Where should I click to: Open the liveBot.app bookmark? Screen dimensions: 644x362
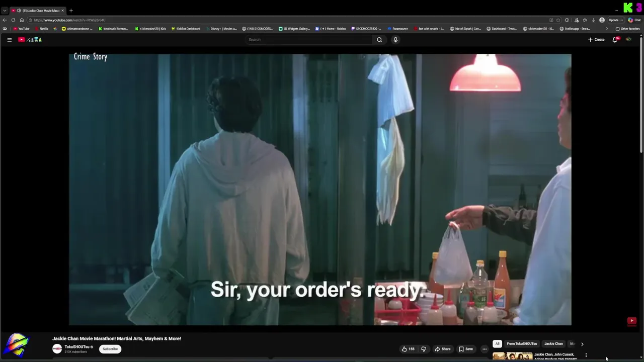pos(575,29)
